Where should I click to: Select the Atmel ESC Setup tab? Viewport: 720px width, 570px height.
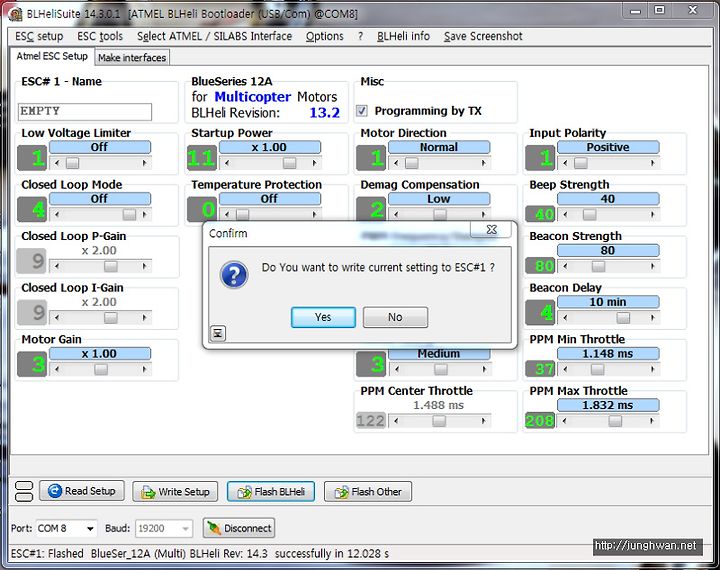coord(52,56)
